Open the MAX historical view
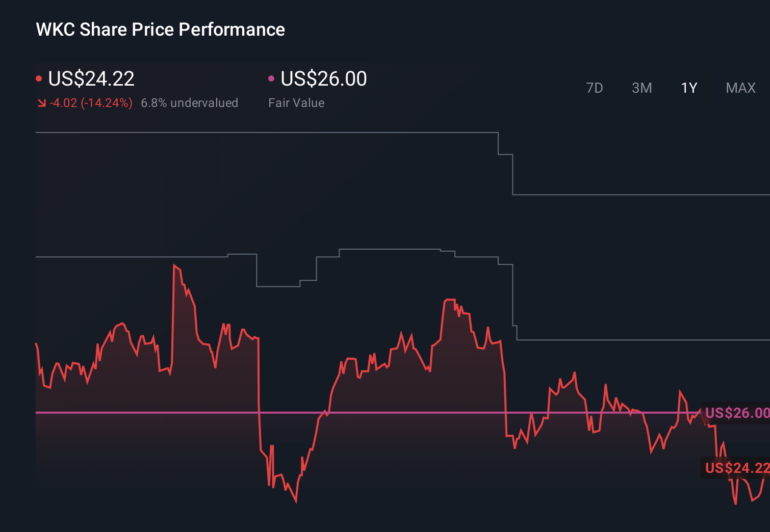770x532 pixels. pyautogui.click(x=740, y=88)
